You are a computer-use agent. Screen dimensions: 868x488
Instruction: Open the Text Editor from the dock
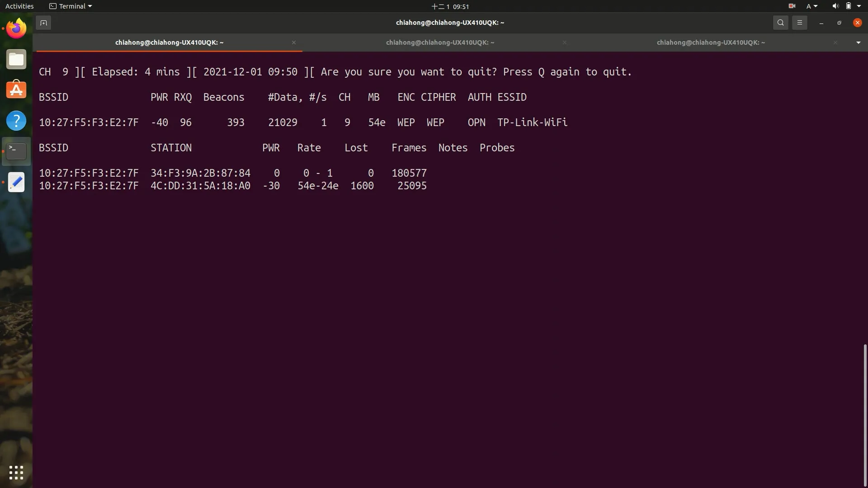[x=16, y=182]
